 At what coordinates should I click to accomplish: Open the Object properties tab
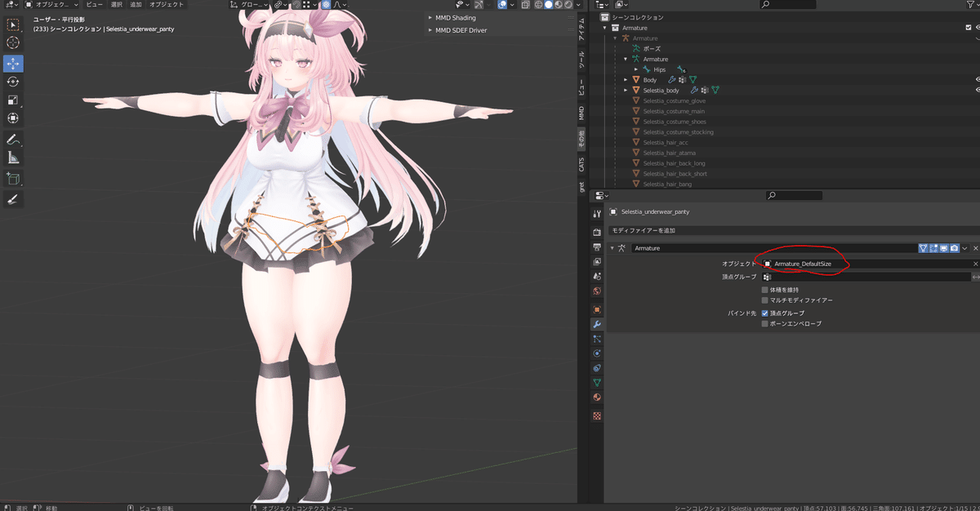click(x=597, y=310)
